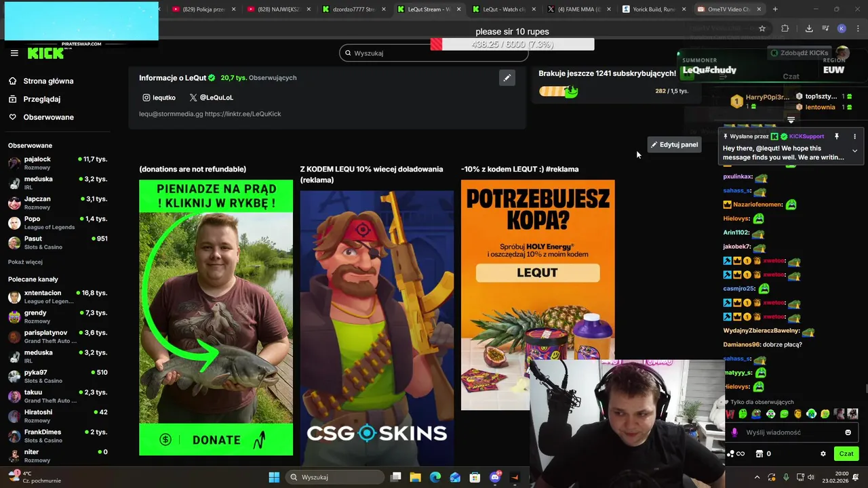Click the CSGO Skins ad banner
Screen dimensions: 868x488
[377, 328]
